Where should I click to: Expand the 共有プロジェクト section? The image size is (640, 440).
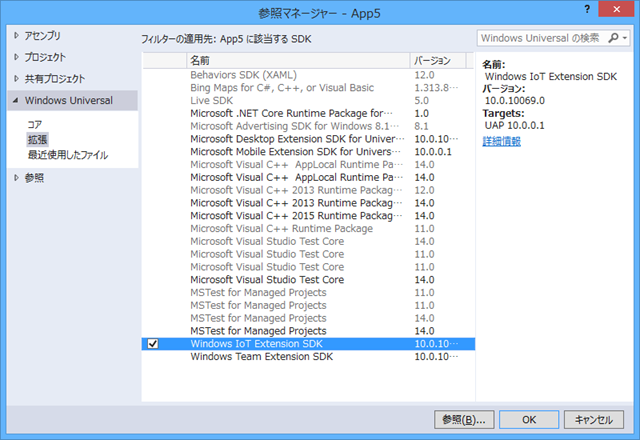tap(15, 79)
